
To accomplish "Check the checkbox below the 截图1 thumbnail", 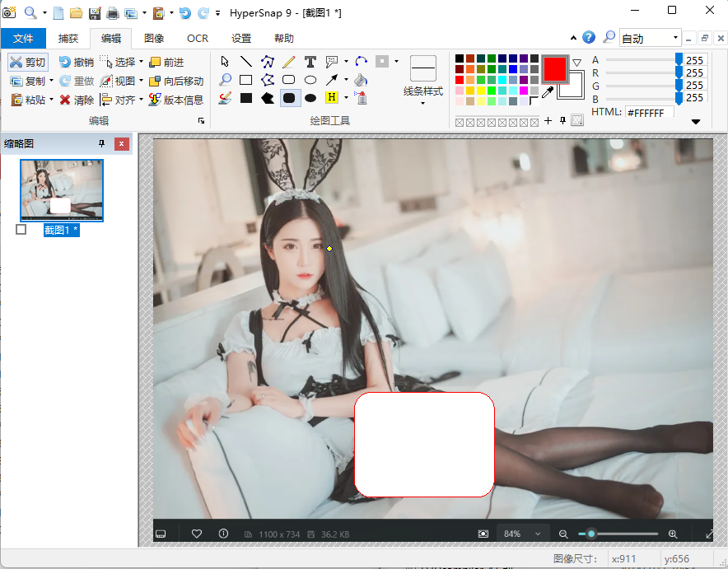I will [x=21, y=230].
